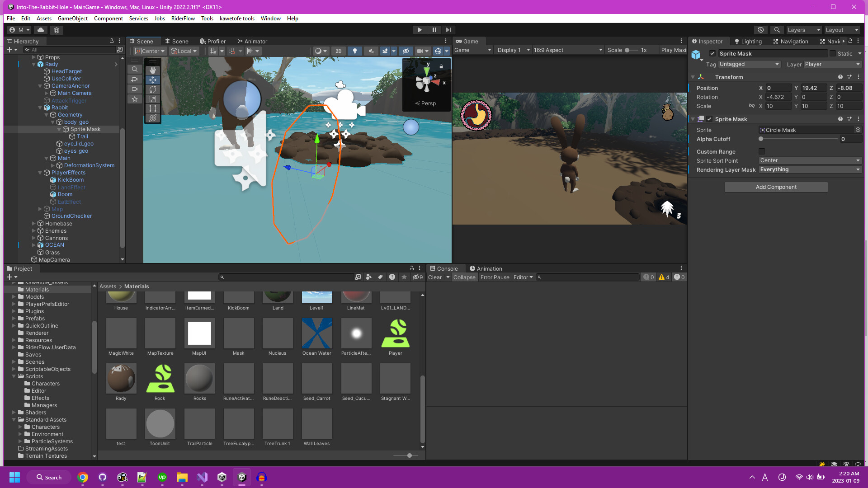
Task: Mute Scene view audio icon
Action: (x=372, y=51)
